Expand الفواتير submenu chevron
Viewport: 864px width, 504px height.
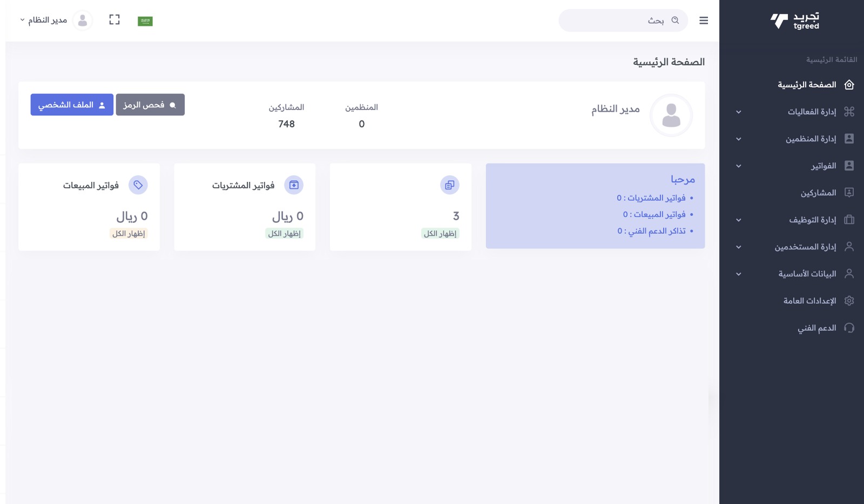738,166
